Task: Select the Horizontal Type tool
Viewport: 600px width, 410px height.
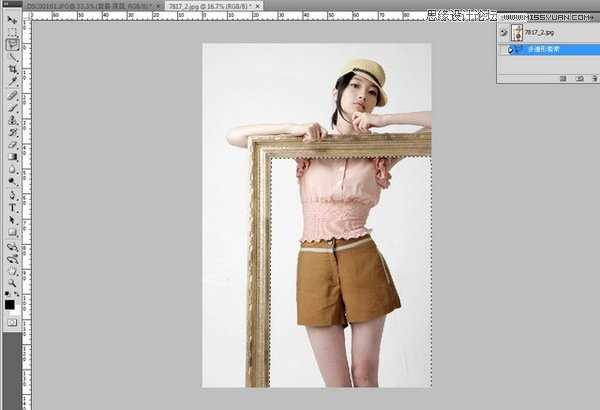Action: click(12, 207)
